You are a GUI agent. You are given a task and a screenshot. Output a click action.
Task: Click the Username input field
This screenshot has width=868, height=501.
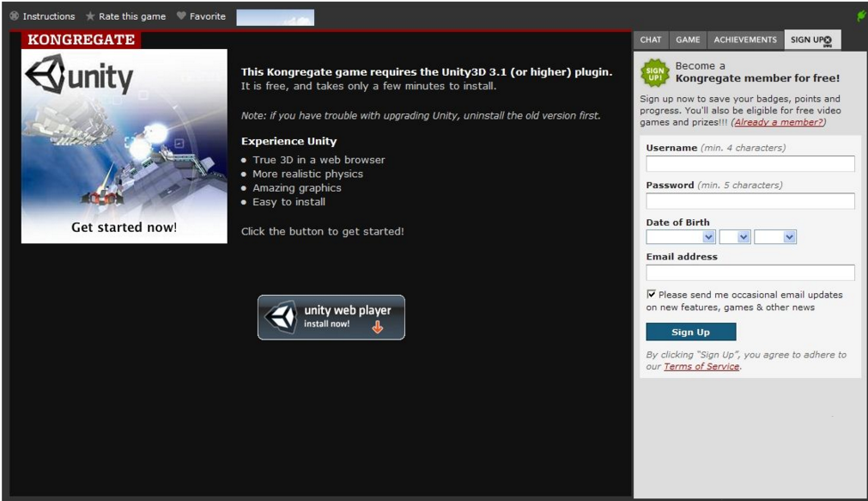pyautogui.click(x=750, y=164)
